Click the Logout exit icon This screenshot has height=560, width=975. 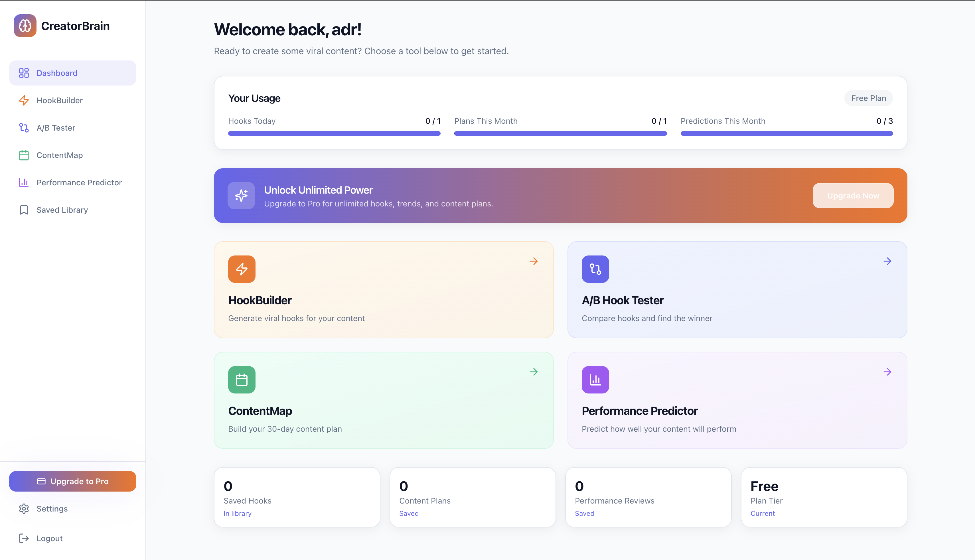point(24,538)
